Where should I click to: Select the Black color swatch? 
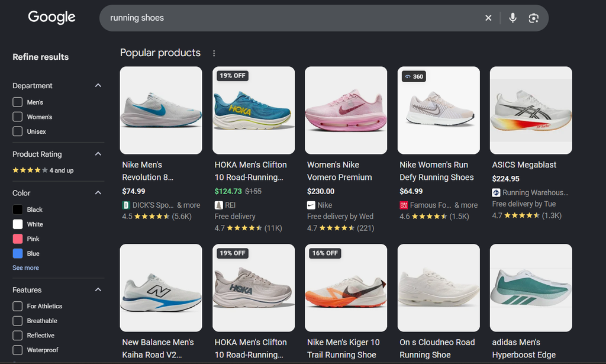point(17,210)
